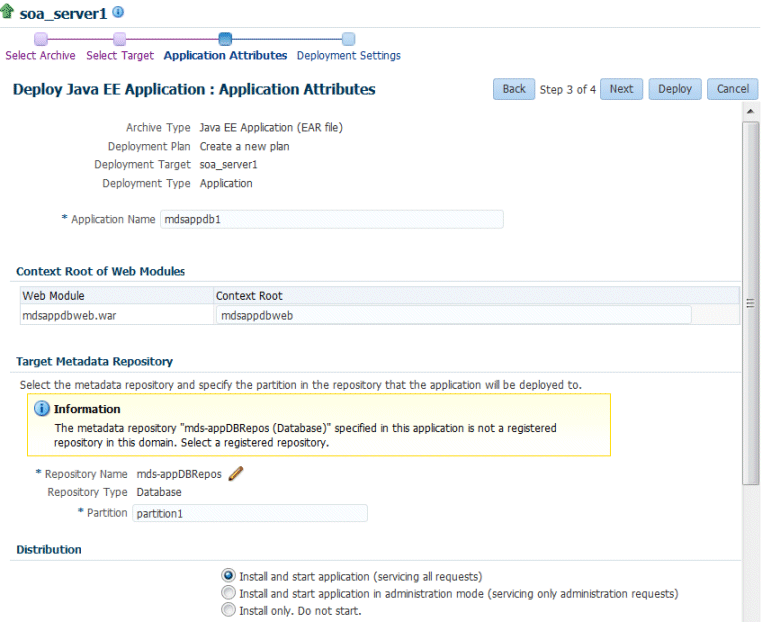The height and width of the screenshot is (622, 762).
Task: Click the Context Root of Web Modules heading
Action: 101,271
